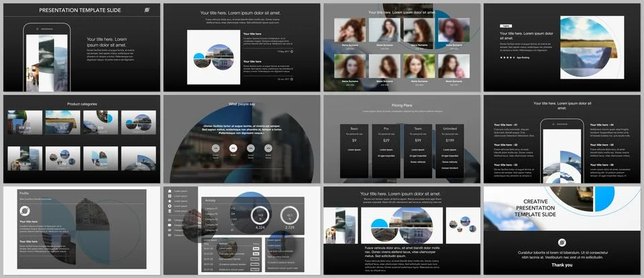Click team photo of woman wearing glasses
The width and height of the screenshot is (644, 278).
coord(454,30)
